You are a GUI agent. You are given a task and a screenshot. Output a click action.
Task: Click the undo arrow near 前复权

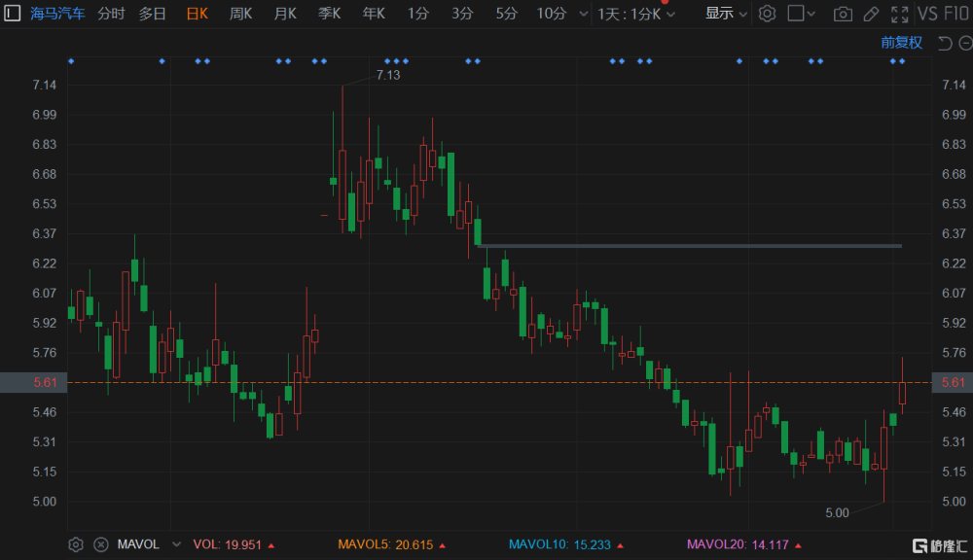click(945, 43)
